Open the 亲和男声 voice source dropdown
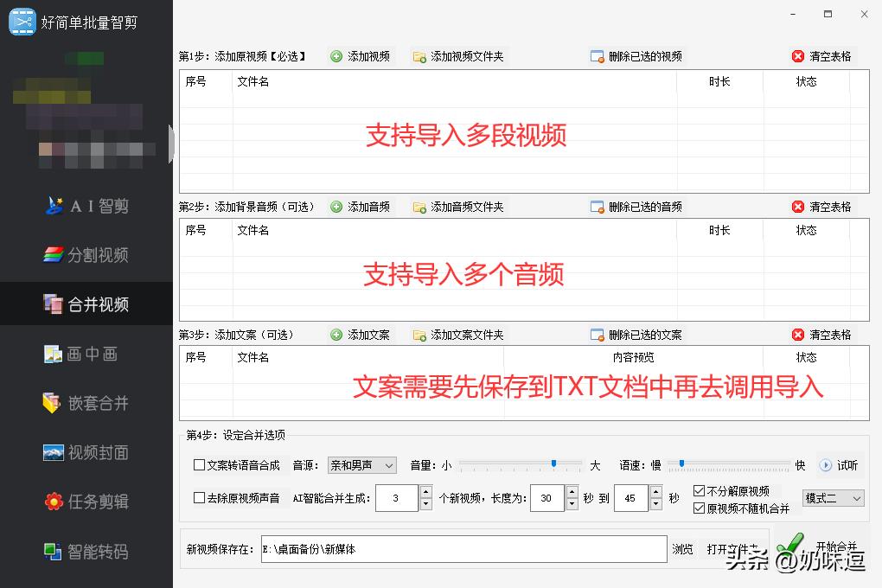 point(361,465)
